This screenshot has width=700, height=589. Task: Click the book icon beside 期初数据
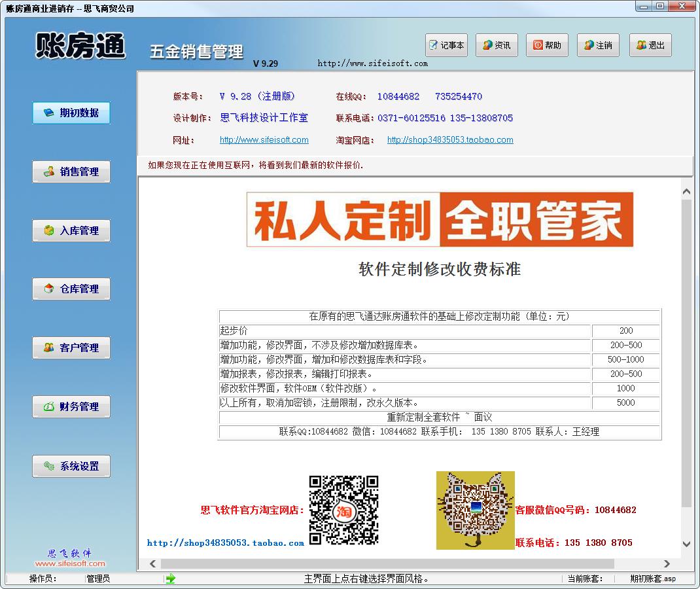point(48,113)
